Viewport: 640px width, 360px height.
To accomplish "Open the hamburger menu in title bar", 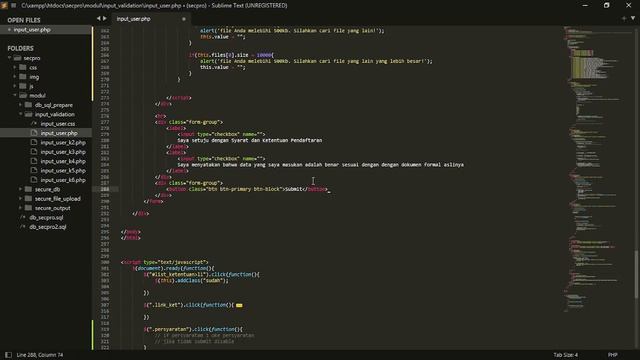I will coord(14,5).
